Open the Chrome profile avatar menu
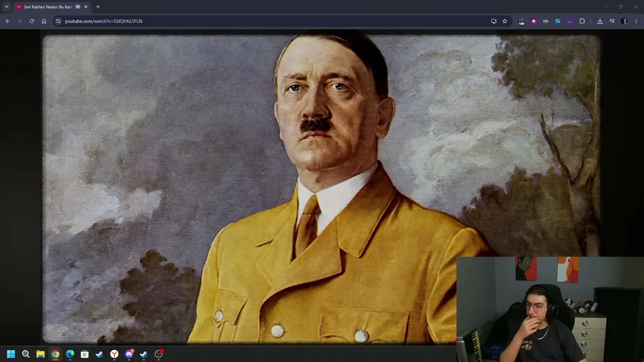644x362 pixels. (x=624, y=21)
